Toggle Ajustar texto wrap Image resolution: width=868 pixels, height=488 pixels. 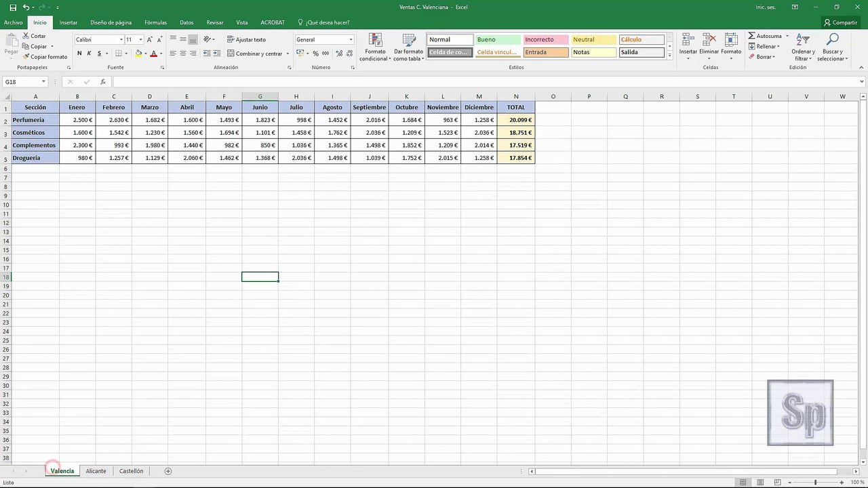click(246, 39)
